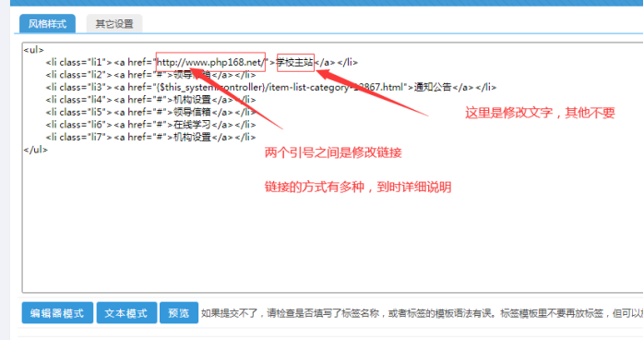The width and height of the screenshot is (644, 340).
Task: Click the 编辑器模式 button
Action: click(x=57, y=313)
